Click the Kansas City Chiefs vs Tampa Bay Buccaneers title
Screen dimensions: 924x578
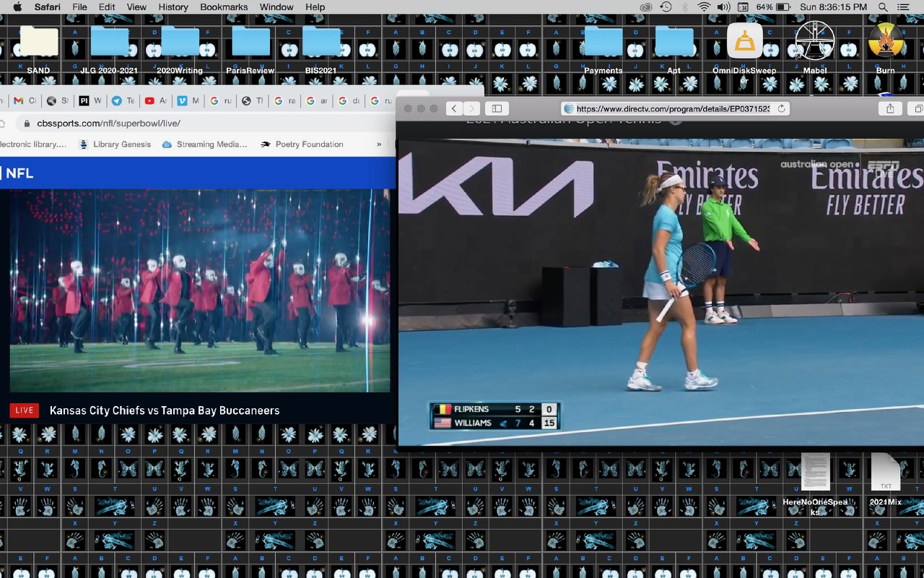[x=165, y=410]
